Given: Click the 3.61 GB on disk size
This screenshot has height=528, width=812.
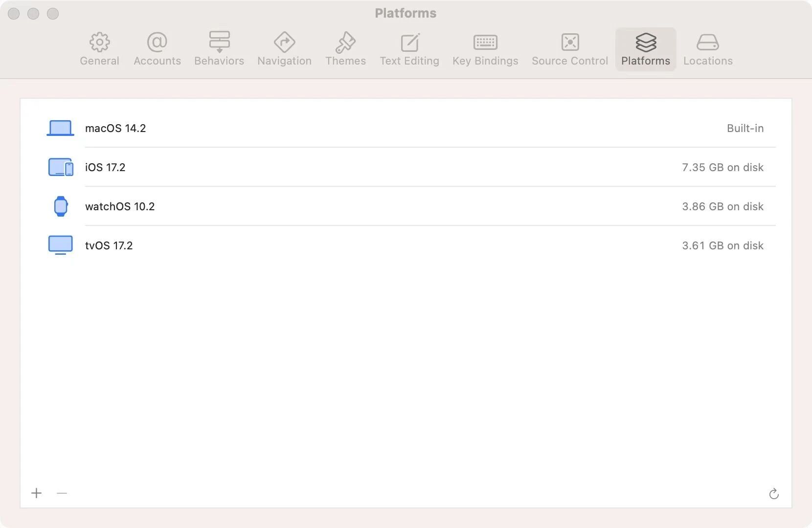Looking at the screenshot, I should click(723, 245).
